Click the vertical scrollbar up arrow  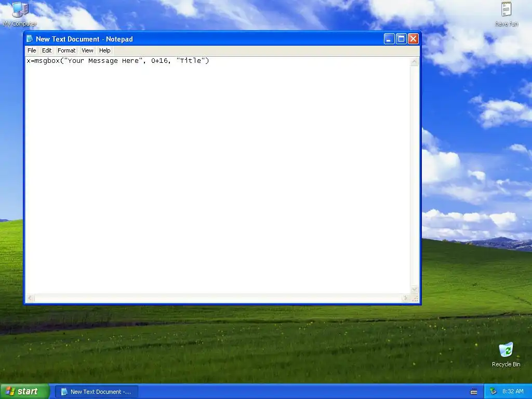(414, 62)
